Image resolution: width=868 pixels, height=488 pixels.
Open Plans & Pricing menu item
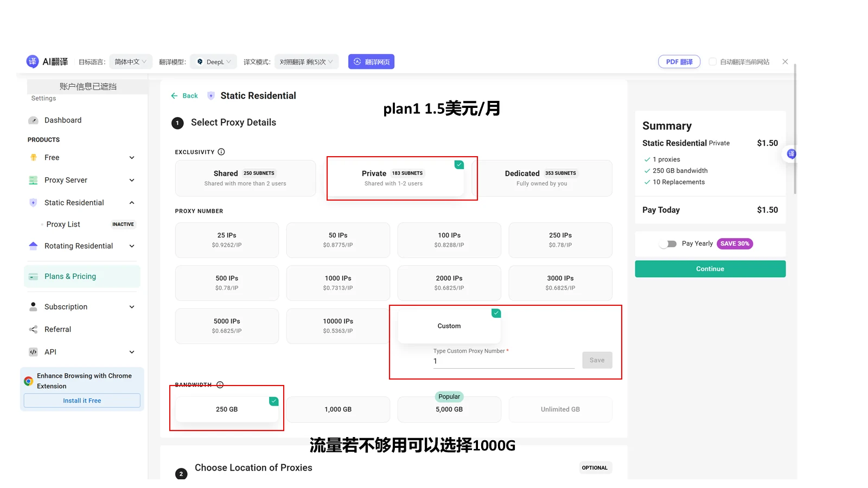point(82,277)
